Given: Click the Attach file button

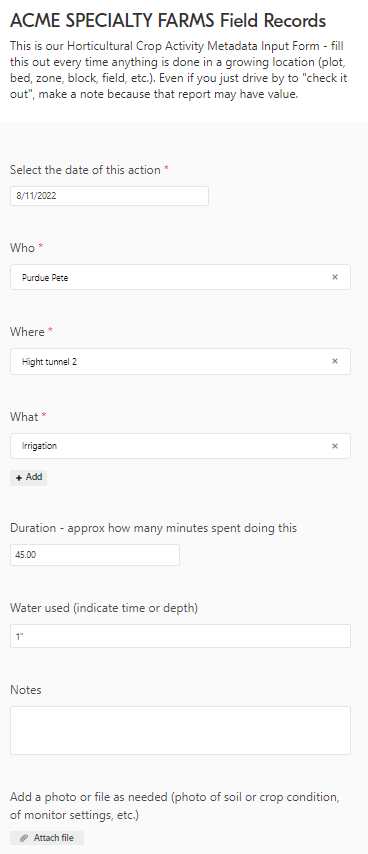Looking at the screenshot, I should point(47,838).
